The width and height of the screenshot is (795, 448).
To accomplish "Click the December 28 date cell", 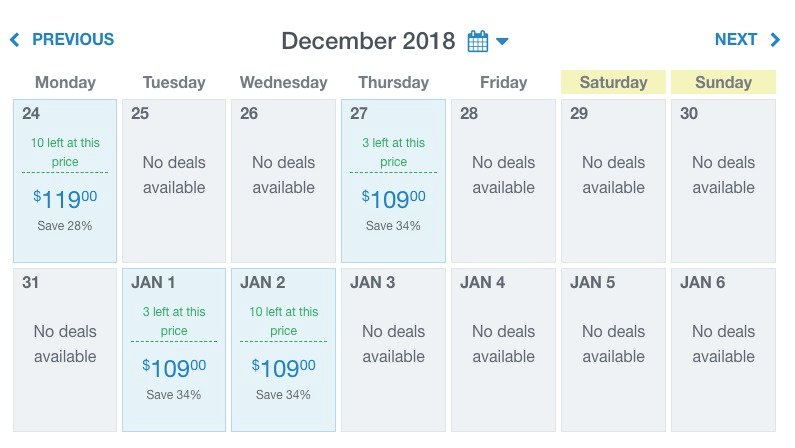I will (x=503, y=181).
